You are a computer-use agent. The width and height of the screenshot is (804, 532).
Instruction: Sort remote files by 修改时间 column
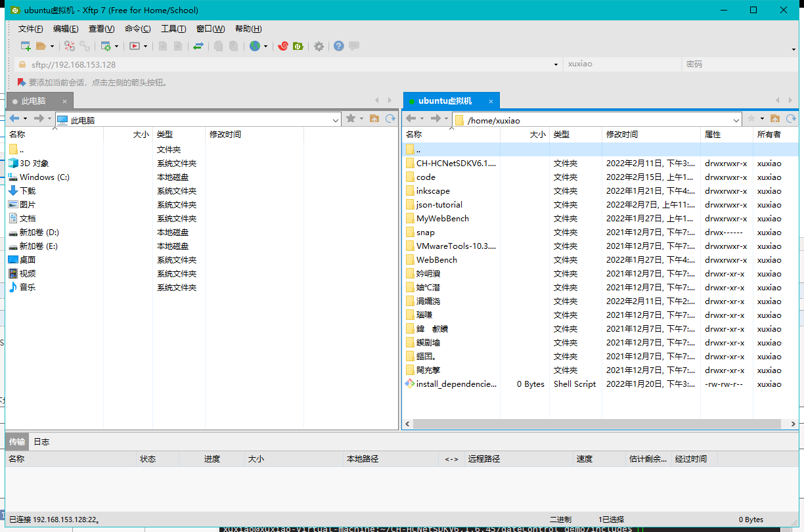click(651, 134)
